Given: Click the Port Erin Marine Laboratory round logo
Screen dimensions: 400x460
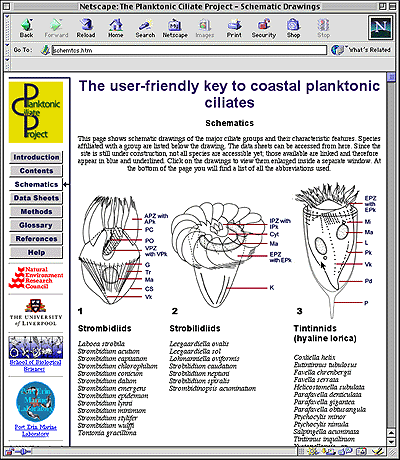Looking at the screenshot, I should click(x=36, y=402).
